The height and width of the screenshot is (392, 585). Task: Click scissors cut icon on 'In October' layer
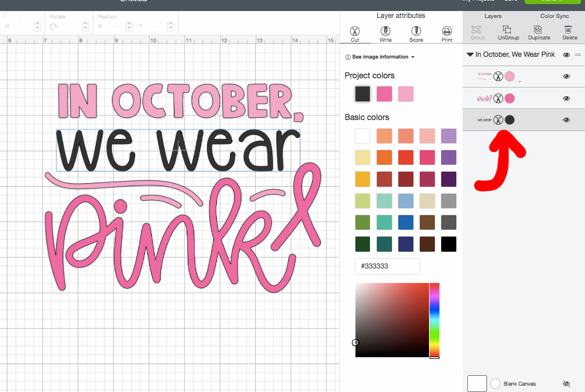(498, 77)
